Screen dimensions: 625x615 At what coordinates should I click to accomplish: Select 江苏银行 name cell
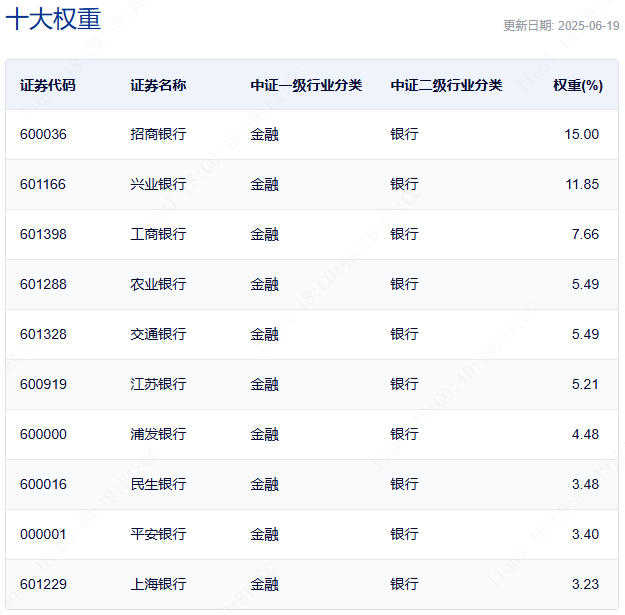click(x=158, y=384)
